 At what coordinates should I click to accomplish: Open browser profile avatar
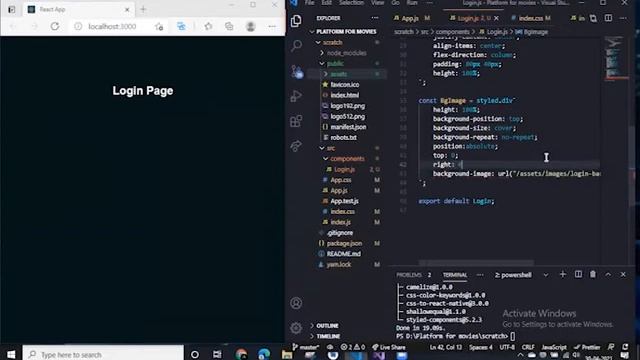[x=251, y=27]
